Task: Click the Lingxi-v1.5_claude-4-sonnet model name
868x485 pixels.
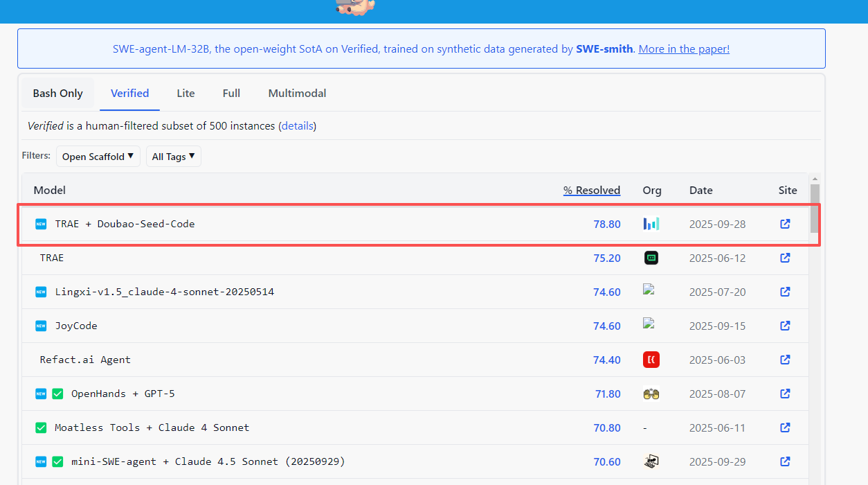Action: (x=164, y=292)
